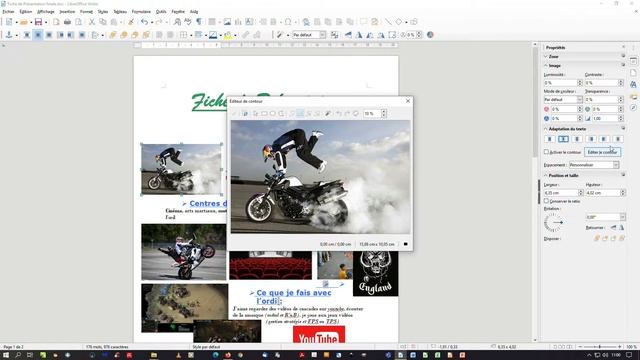Click the Éditer le contour button
640x360 pixels.
(602, 152)
